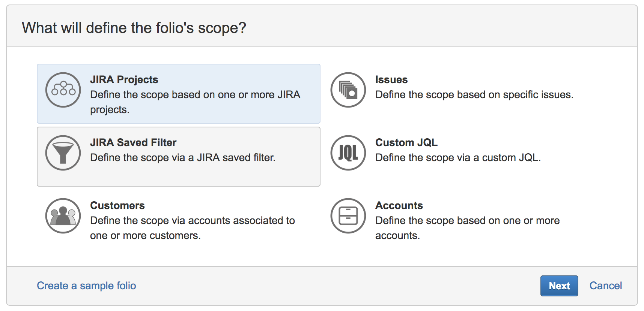This screenshot has height=311, width=644.
Task: Click the JIRA Projects hierarchy icon
Action: pyautogui.click(x=63, y=90)
